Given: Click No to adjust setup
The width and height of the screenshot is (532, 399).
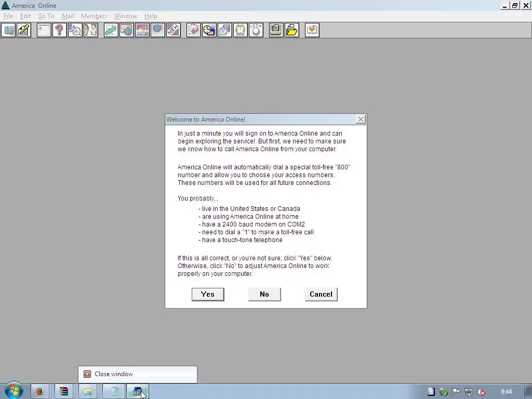Looking at the screenshot, I should [x=264, y=294].
